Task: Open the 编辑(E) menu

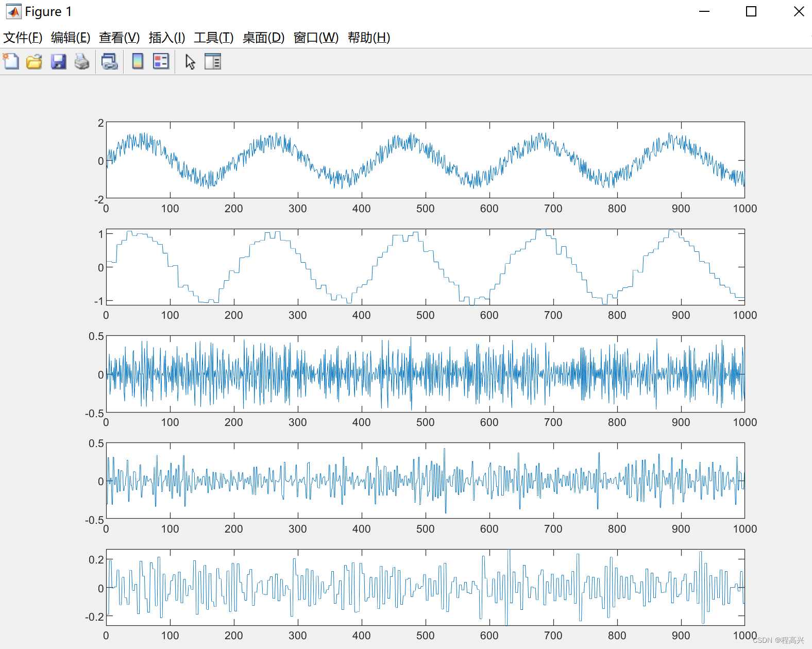Action: point(71,38)
